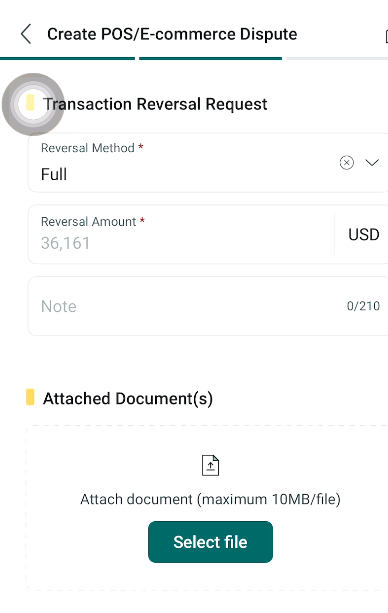The image size is (388, 613).
Task: Click the Attach document maximum 10MB text
Action: coord(210,499)
